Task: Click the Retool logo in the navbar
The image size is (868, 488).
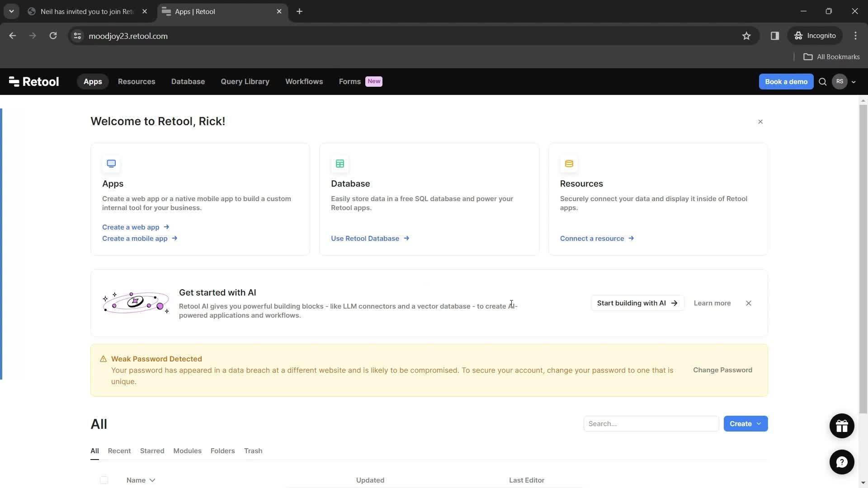Action: coord(34,82)
